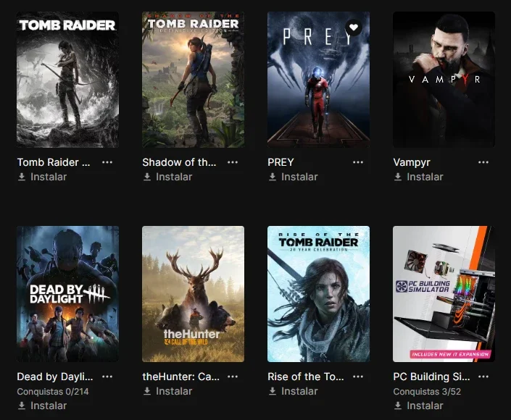511x420 pixels.
Task: Click 'Conquistas 0/214' under Dead by Daylight
Action: tap(53, 391)
